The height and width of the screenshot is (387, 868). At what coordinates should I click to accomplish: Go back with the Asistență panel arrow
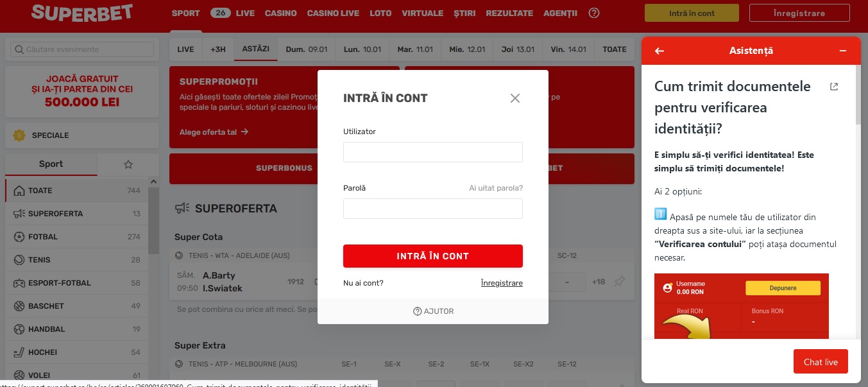point(660,51)
